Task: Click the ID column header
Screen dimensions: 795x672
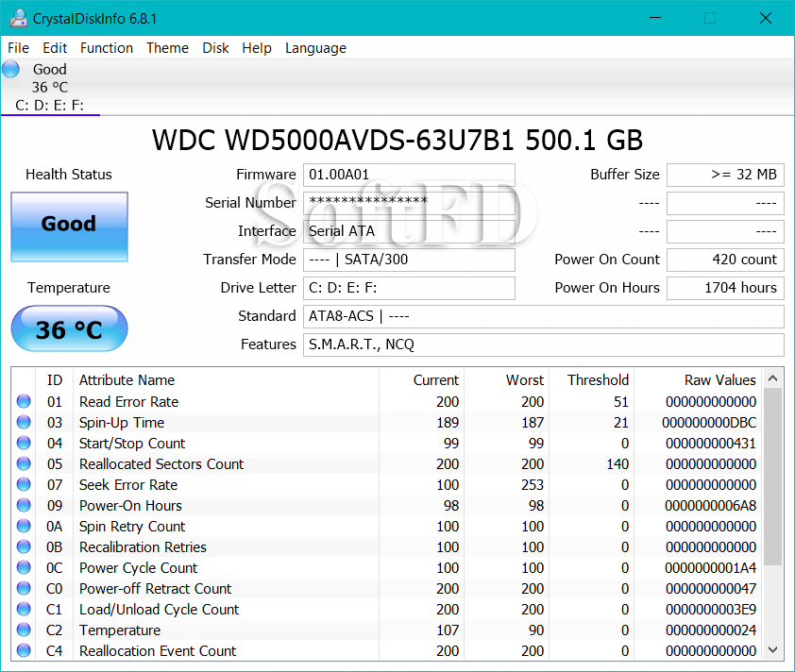Action: pyautogui.click(x=54, y=380)
